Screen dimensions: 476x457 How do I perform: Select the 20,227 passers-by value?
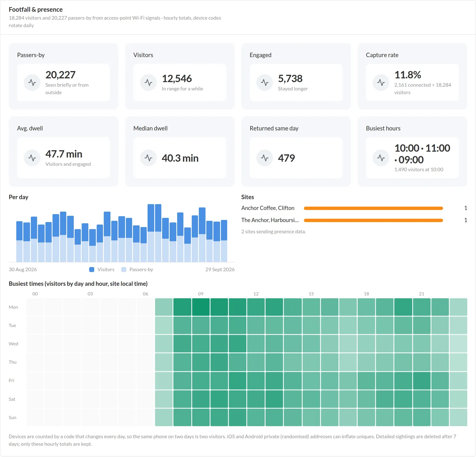pyautogui.click(x=61, y=75)
